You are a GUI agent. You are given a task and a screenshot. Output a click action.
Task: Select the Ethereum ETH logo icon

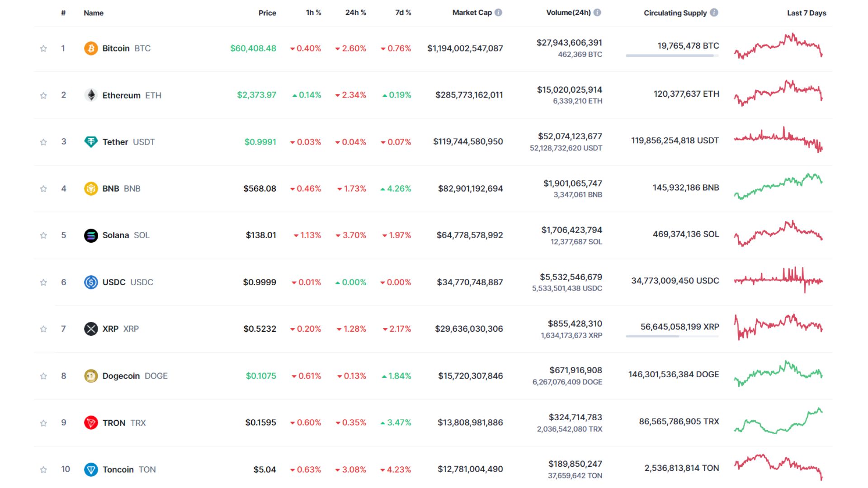point(91,95)
